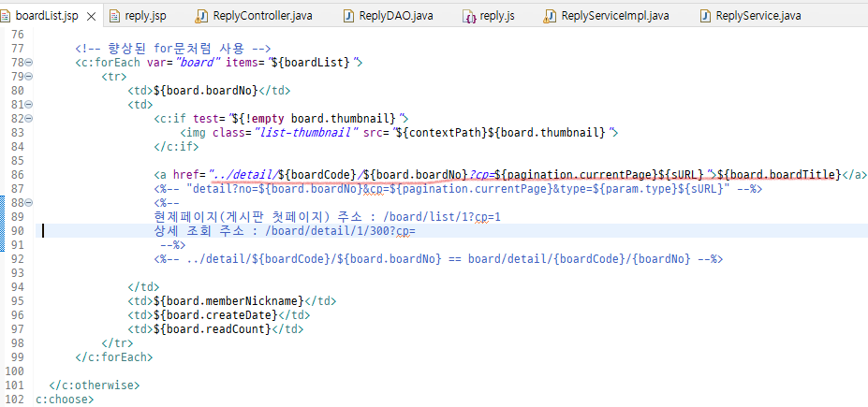Image resolution: width=868 pixels, height=407 pixels.
Task: Place cursor on ${board.boardTitle} text
Action: [x=779, y=175]
